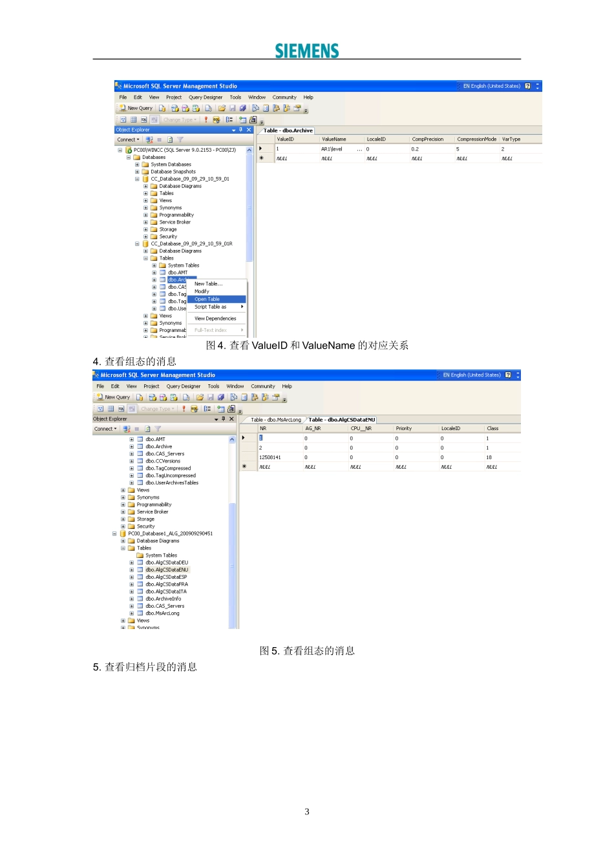
Task: Pin Object Explorer panel in Figure 5
Action: coord(223,419)
